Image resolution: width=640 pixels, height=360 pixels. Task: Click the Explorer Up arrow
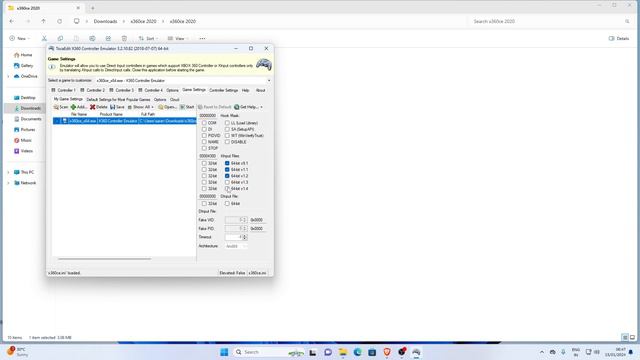point(43,21)
